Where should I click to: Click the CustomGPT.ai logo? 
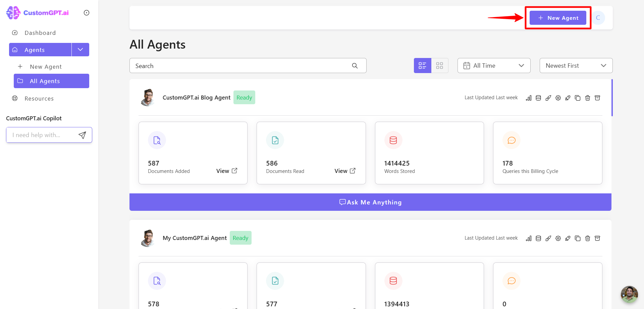37,13
